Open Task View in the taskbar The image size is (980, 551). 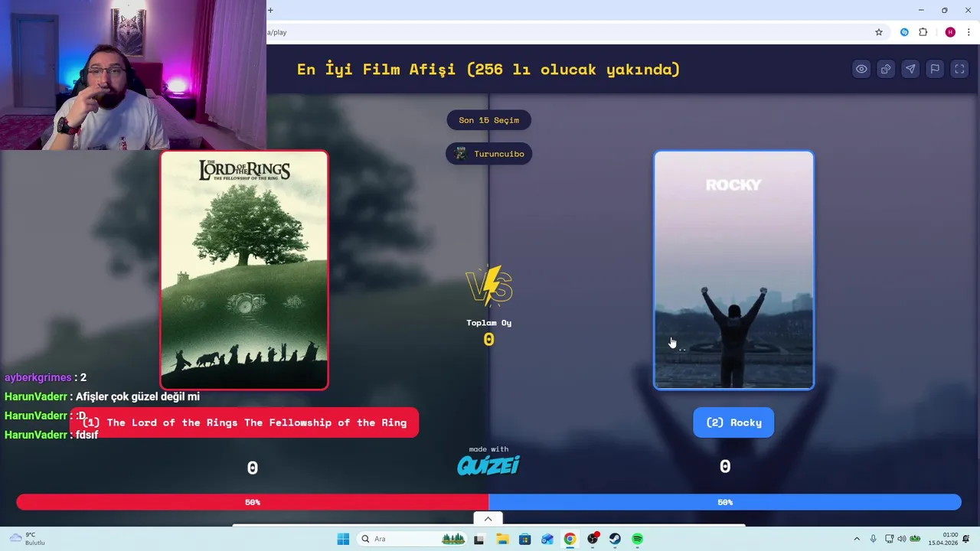[479, 539]
